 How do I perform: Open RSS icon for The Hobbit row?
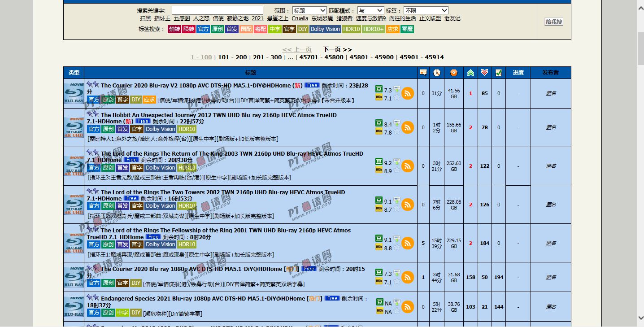tap(408, 127)
